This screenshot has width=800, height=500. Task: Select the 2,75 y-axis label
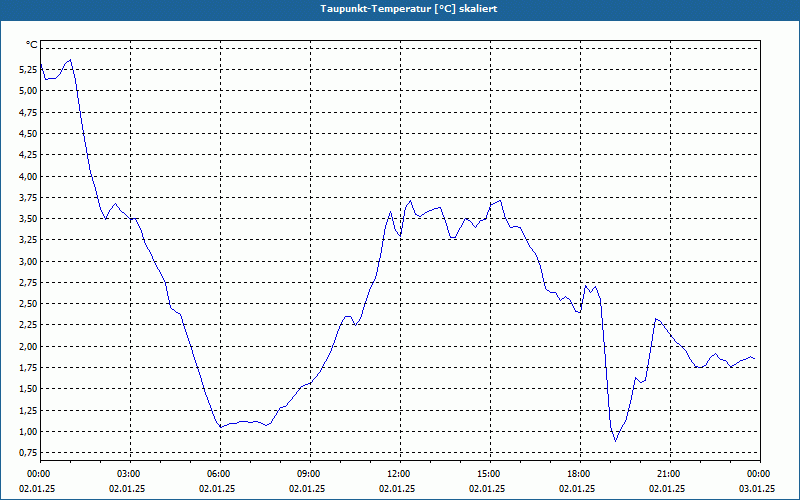pyautogui.click(x=29, y=283)
